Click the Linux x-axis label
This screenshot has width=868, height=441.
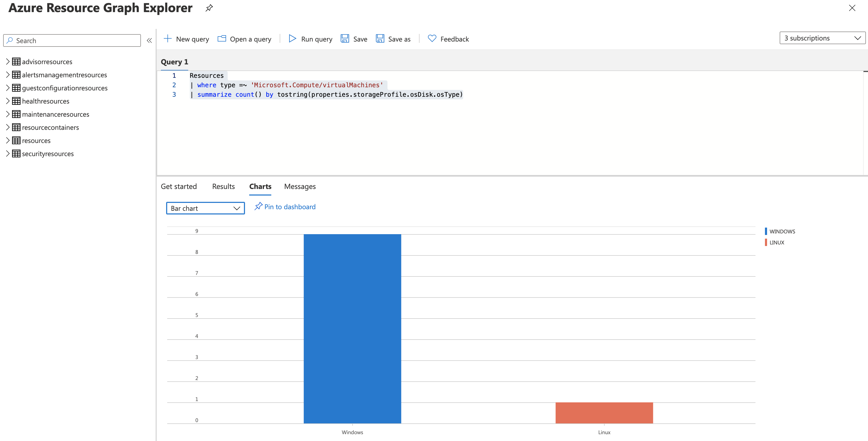604,432
